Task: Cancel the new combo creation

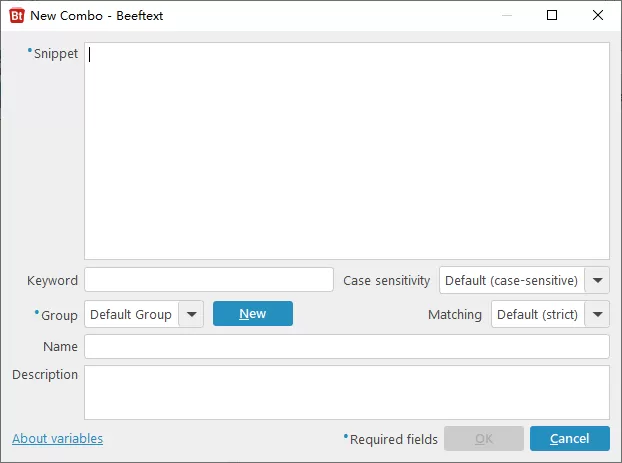Action: [x=569, y=438]
